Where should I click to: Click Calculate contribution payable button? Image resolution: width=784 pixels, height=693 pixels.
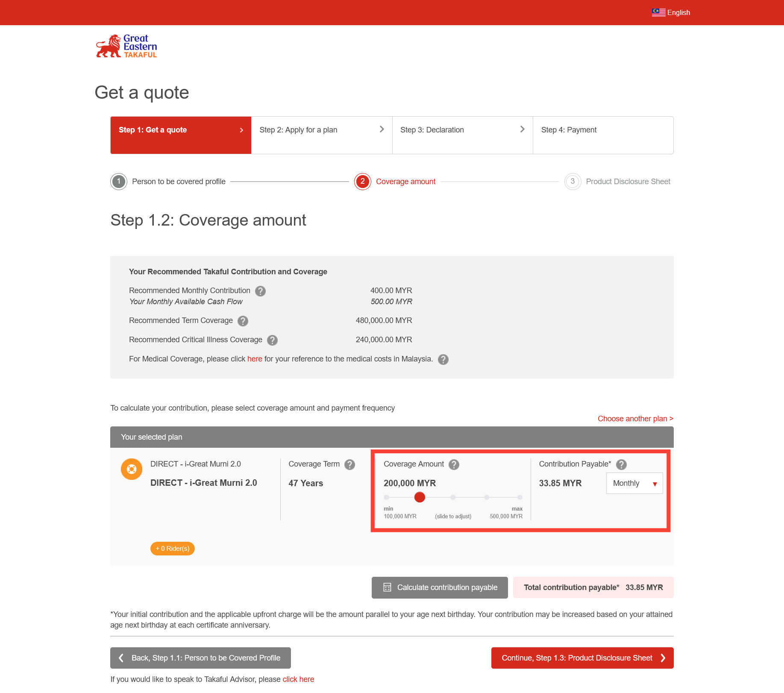[440, 587]
